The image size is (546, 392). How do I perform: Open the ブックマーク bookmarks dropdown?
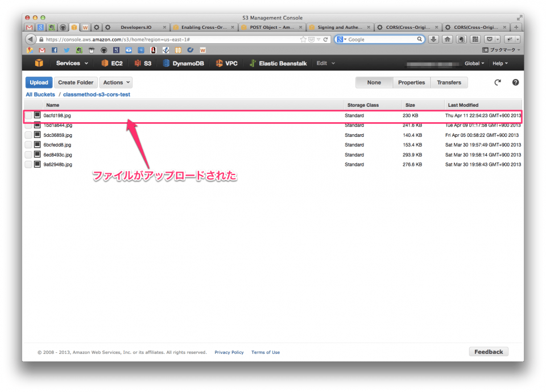click(x=501, y=50)
